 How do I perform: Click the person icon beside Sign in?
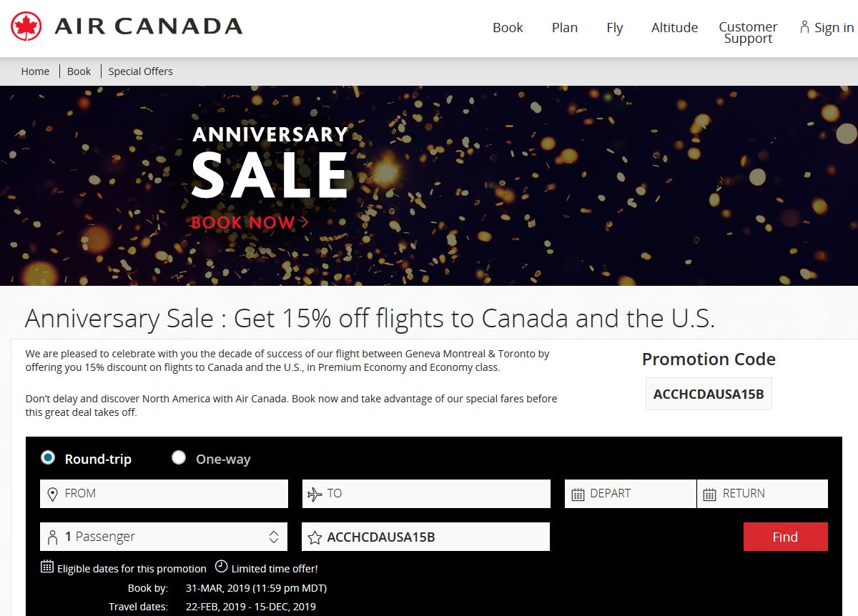click(804, 27)
